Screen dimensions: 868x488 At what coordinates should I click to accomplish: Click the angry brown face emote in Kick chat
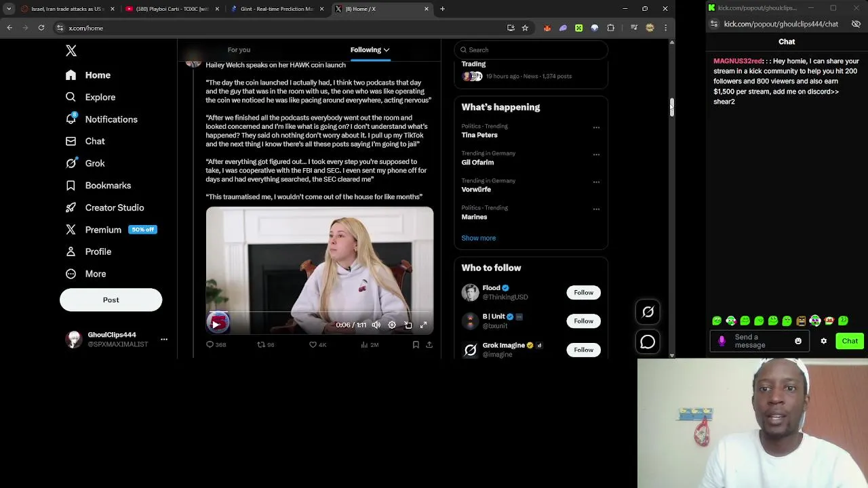[x=801, y=321]
